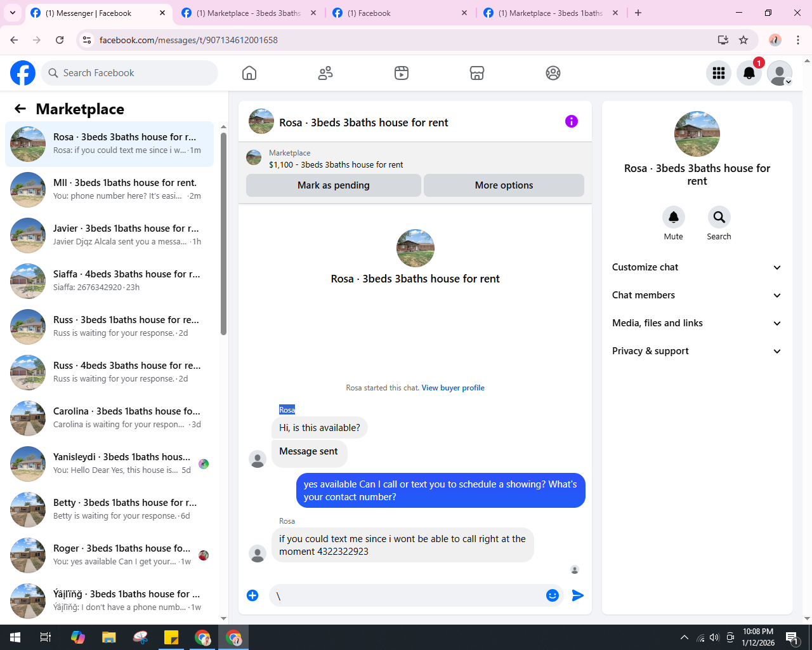The image size is (812, 650).
Task: Open Windows Start menu
Action: tap(15, 637)
